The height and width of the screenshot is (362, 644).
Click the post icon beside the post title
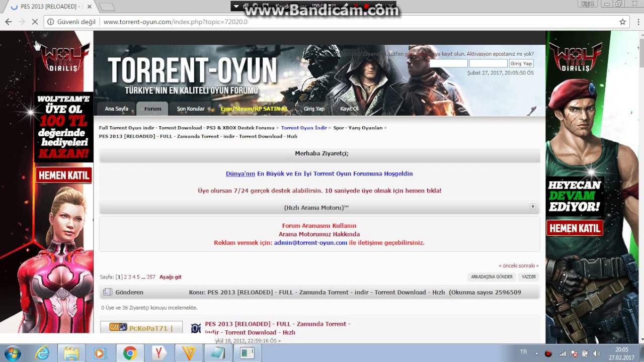point(196,328)
